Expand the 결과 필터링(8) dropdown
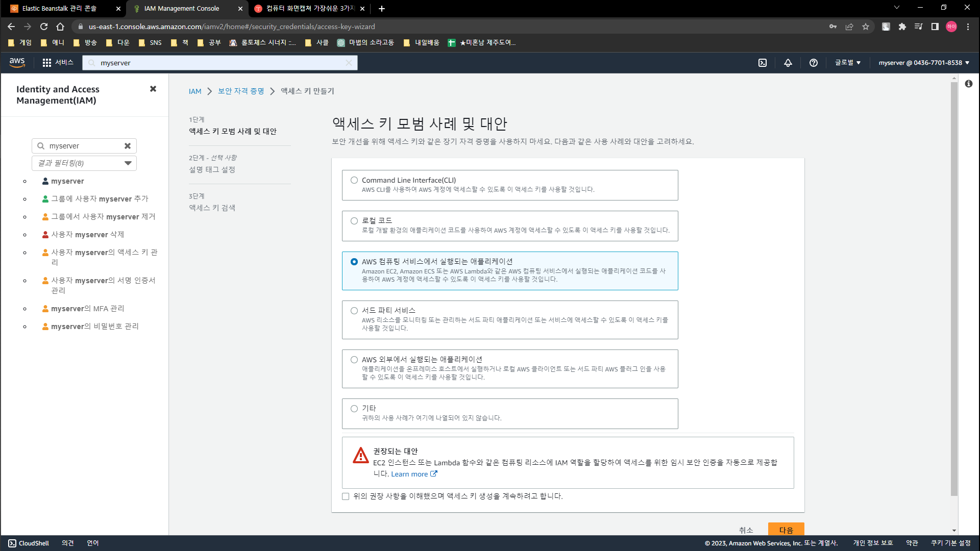 [84, 163]
